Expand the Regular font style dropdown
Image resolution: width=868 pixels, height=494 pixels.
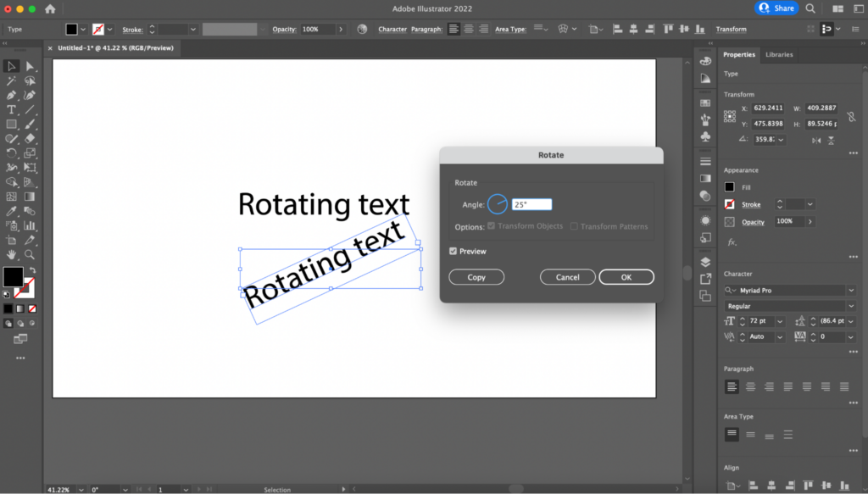click(x=851, y=306)
